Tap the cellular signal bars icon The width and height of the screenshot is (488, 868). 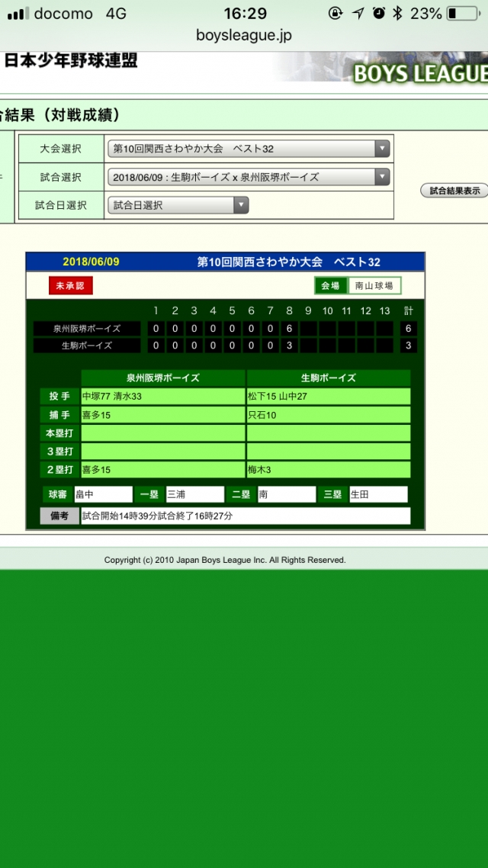click(x=17, y=14)
